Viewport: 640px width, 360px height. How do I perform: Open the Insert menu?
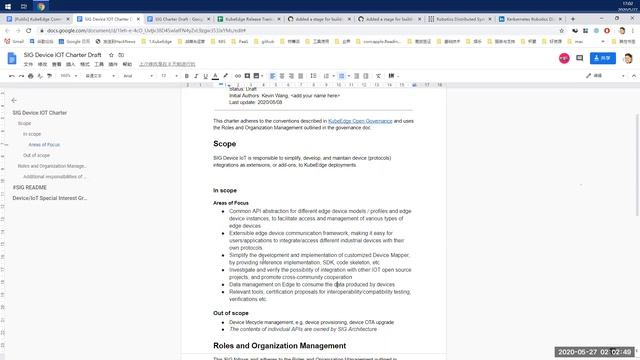[70, 64]
